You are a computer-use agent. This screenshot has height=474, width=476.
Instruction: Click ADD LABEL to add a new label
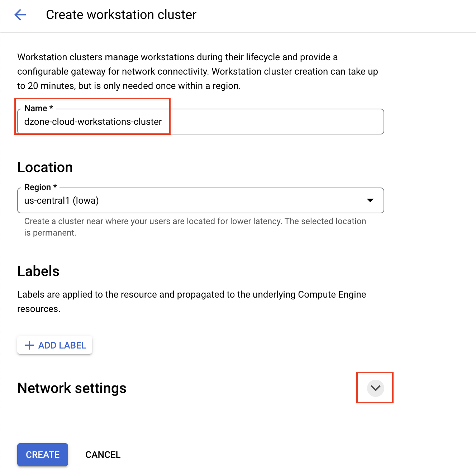tap(54, 345)
